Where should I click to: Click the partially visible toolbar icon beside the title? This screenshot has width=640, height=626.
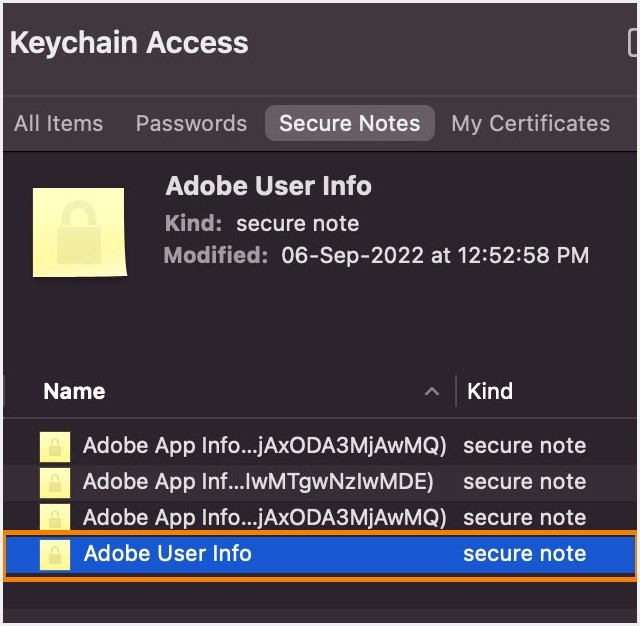(x=633, y=42)
